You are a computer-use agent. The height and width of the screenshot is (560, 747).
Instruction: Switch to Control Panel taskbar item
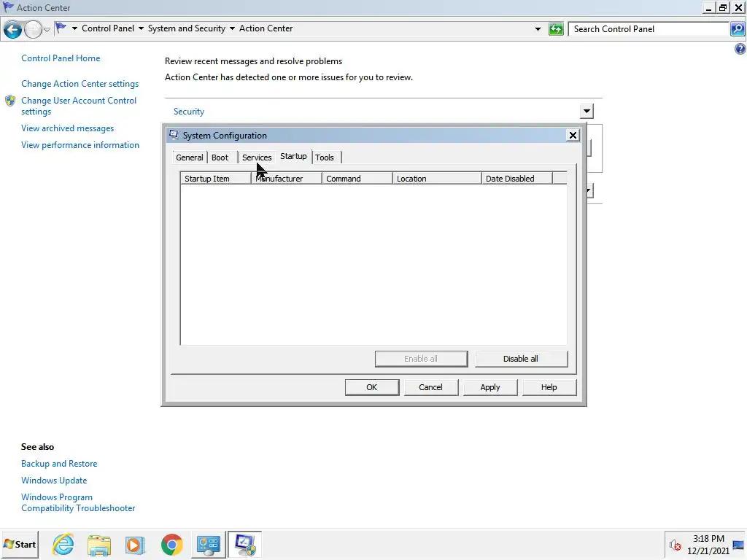point(208,544)
